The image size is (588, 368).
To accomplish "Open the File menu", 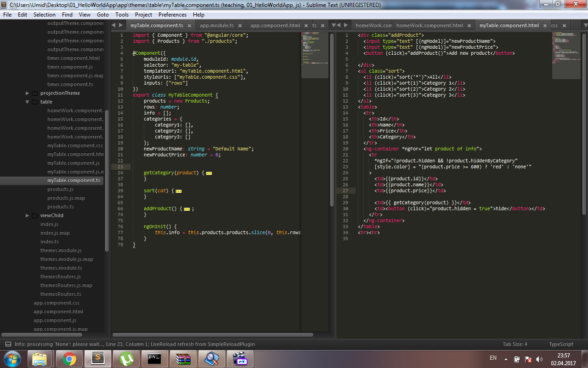I will point(7,14).
